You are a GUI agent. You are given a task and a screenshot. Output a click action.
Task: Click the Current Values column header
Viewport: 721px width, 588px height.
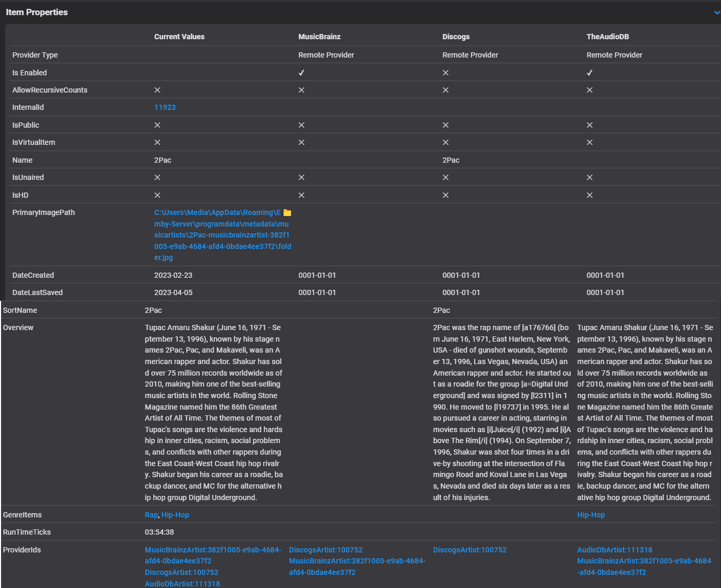[x=179, y=37]
